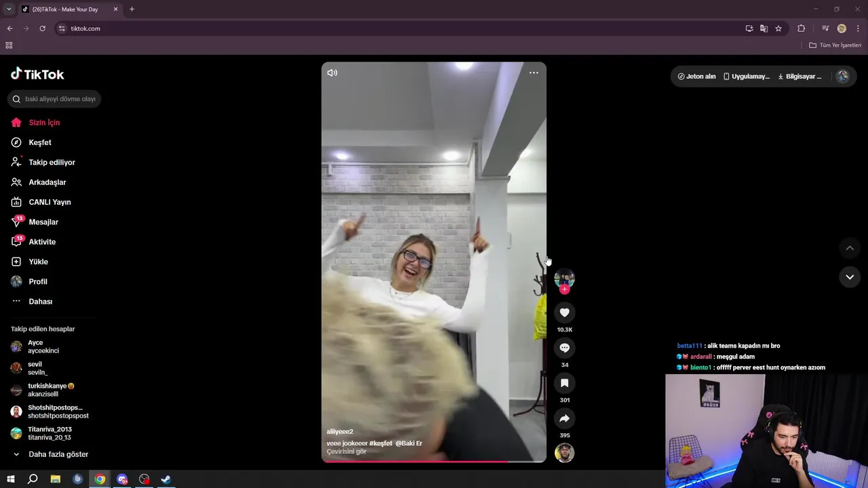Open tab search dropdown arrow
Image resolution: width=868 pixels, height=488 pixels.
[x=9, y=9]
